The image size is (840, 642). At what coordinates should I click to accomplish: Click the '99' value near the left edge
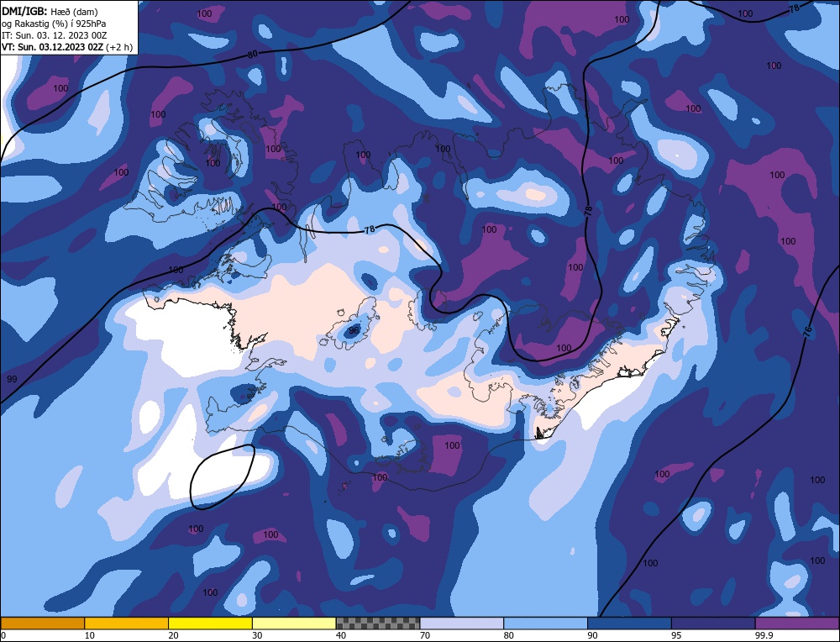12,379
